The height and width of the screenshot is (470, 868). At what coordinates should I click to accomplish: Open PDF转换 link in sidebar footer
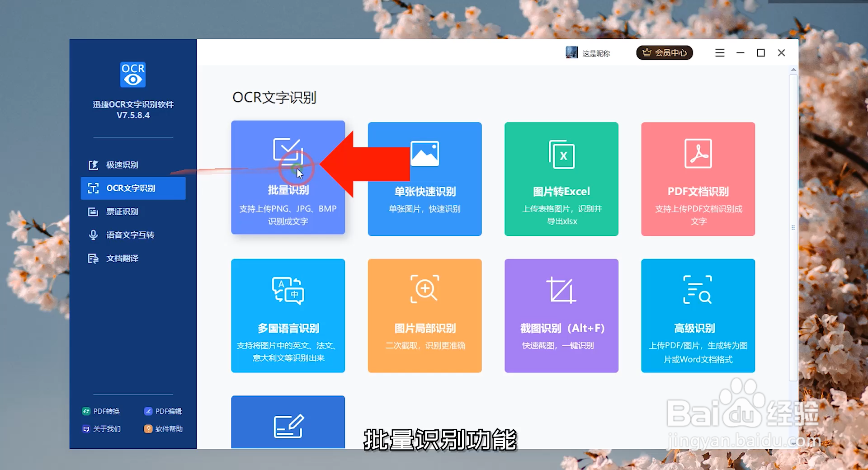[x=101, y=411]
